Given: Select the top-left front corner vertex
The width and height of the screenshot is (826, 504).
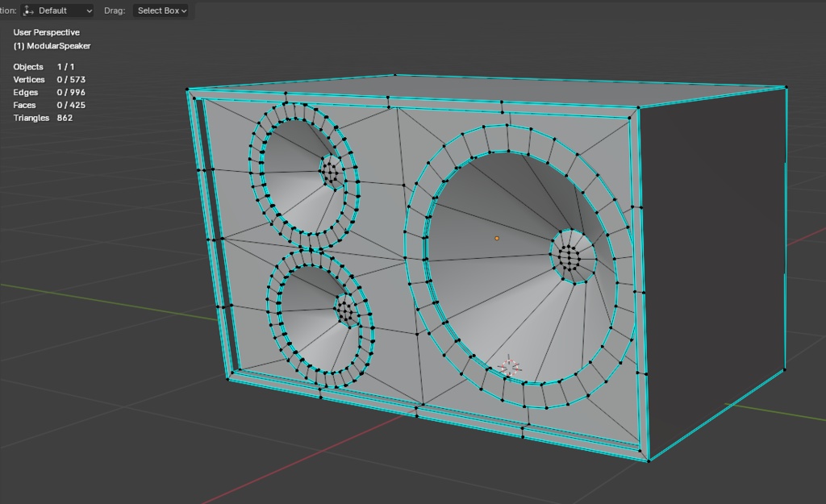Looking at the screenshot, I should [187, 90].
